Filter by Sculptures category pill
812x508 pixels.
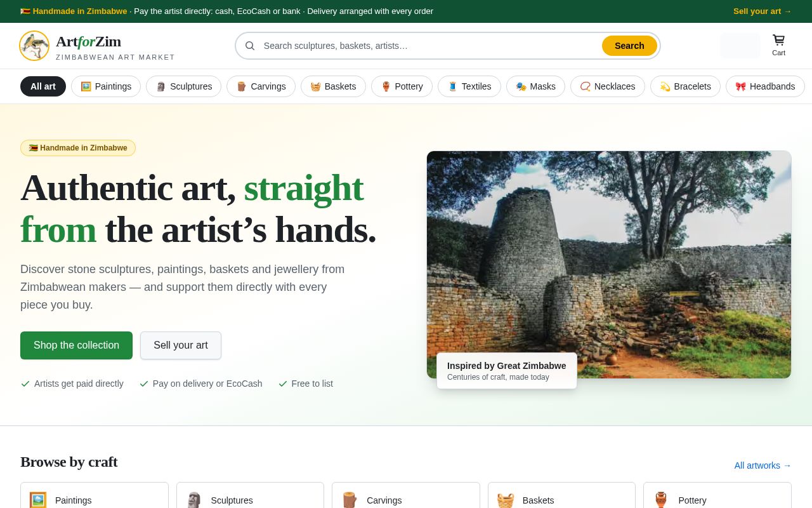pos(183,86)
